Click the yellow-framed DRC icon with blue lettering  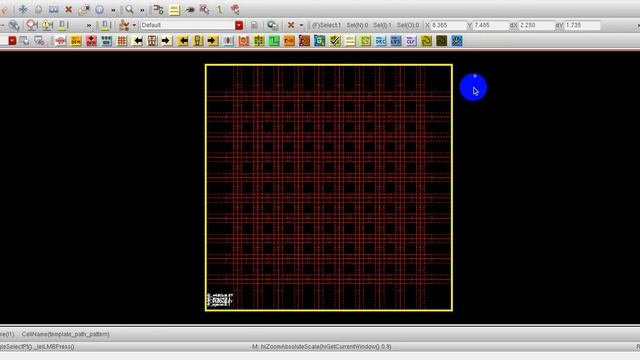(x=380, y=41)
